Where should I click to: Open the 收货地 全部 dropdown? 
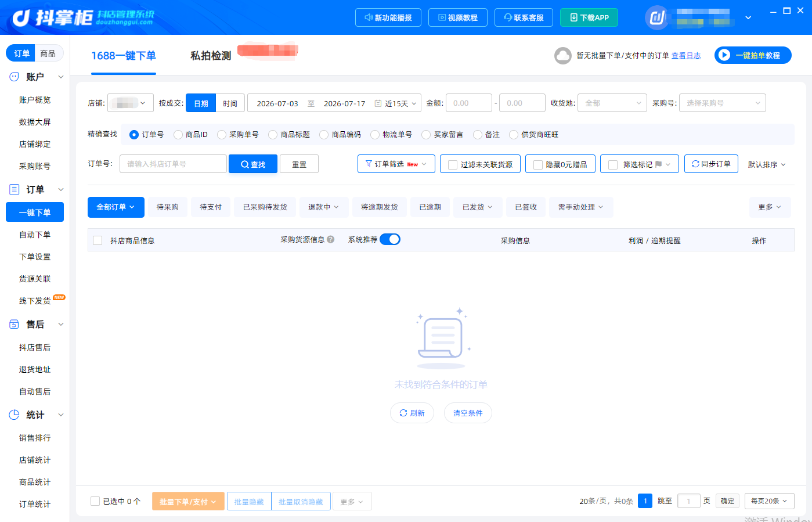click(612, 103)
